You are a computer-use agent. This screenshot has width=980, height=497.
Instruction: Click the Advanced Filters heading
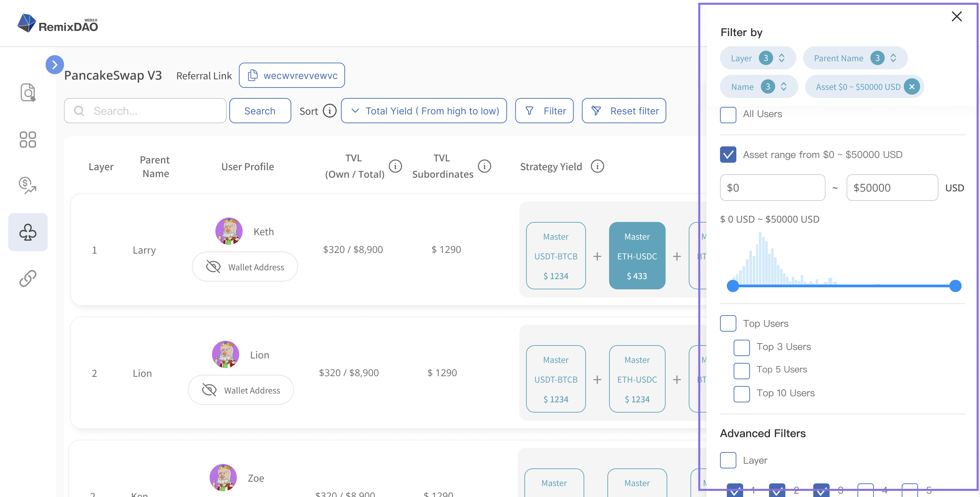pos(763,433)
